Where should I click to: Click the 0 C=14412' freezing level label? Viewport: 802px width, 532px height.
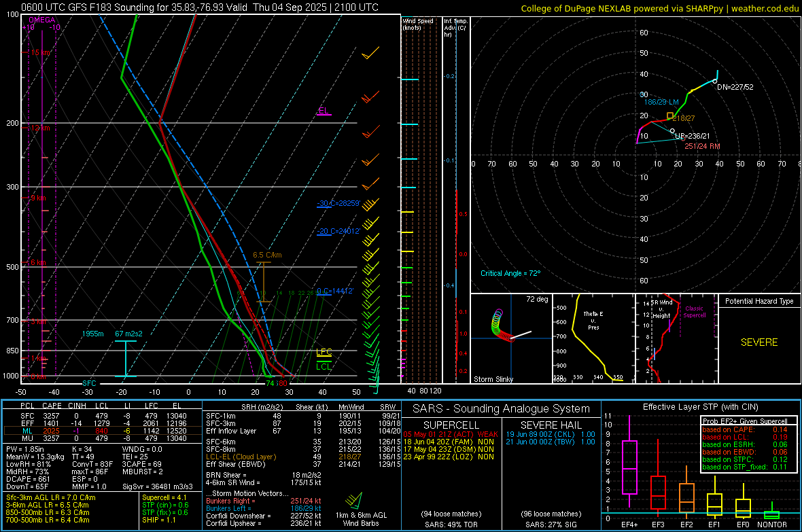point(335,291)
